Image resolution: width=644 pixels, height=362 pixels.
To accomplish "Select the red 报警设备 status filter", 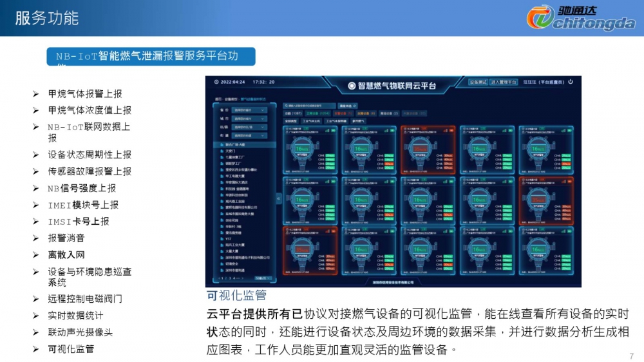I will click(x=343, y=113).
